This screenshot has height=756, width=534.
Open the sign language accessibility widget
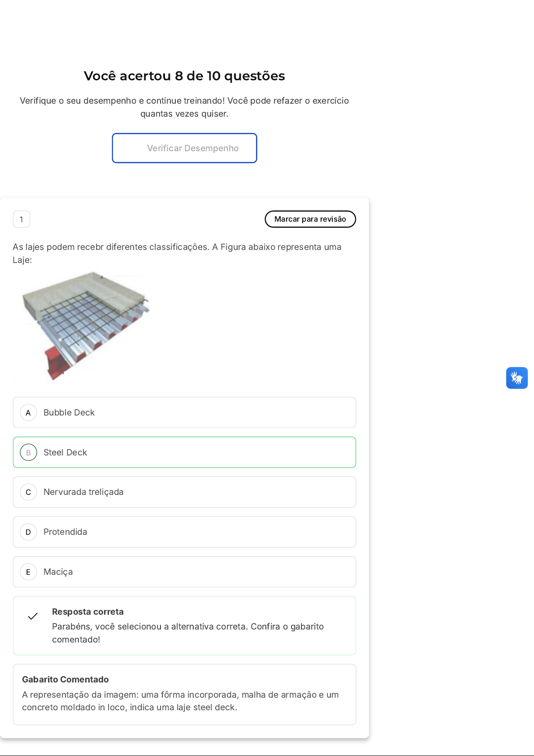click(517, 378)
